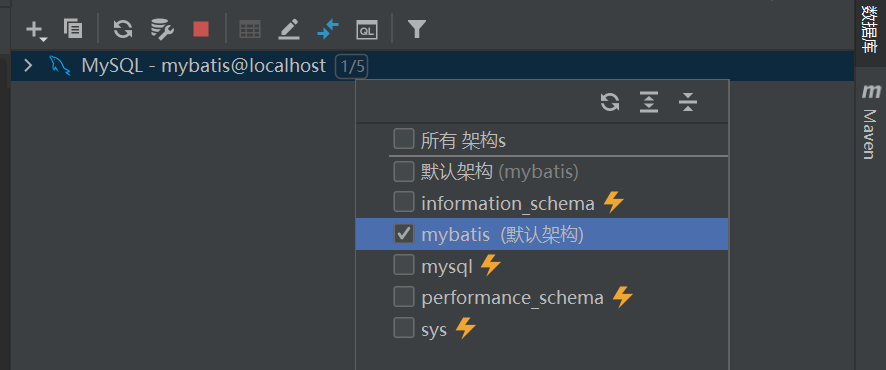Open the 1/5 schema selector badge

click(x=351, y=67)
